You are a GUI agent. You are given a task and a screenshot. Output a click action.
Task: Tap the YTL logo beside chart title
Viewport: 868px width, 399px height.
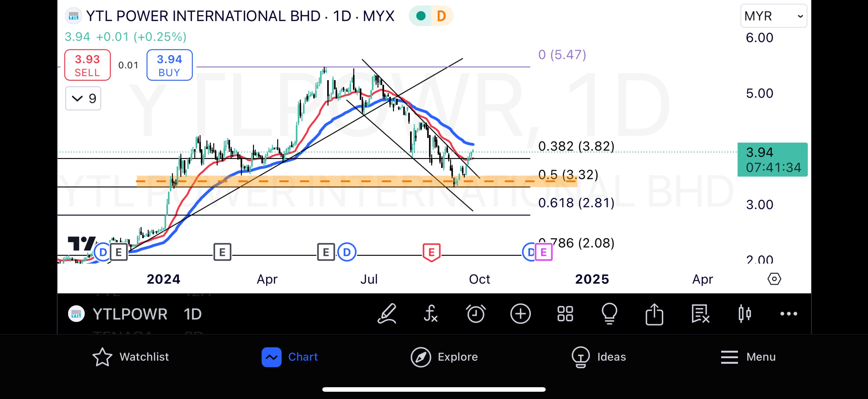click(73, 16)
